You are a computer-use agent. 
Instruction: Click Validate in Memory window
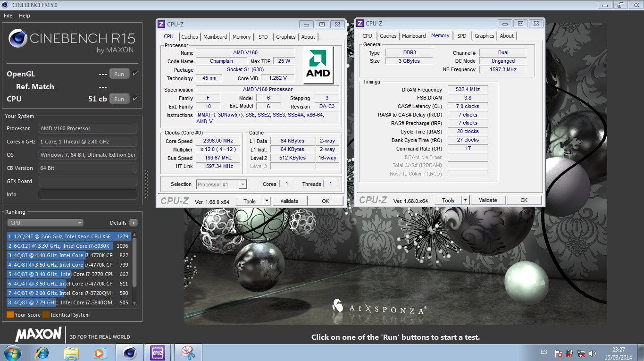click(488, 200)
